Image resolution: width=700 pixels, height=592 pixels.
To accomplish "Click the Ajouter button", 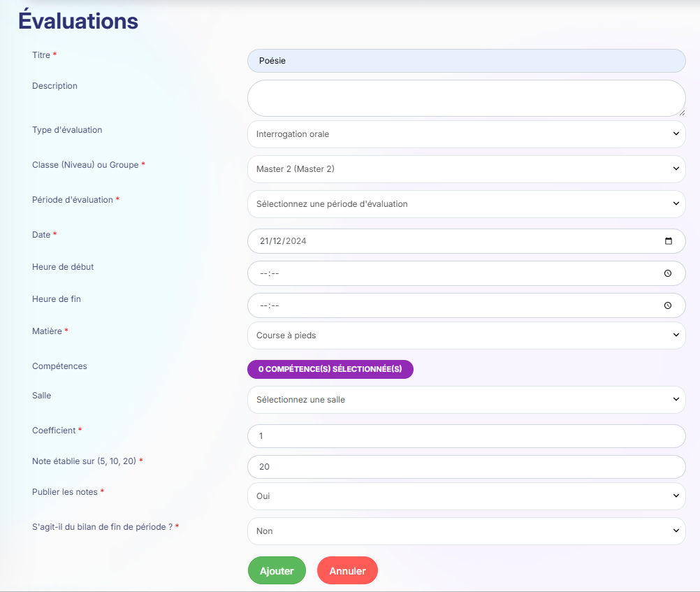I will point(277,570).
